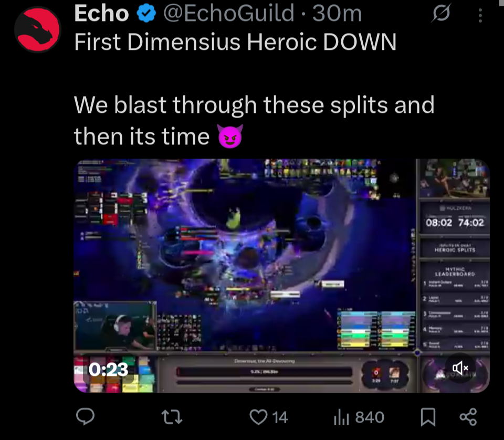Open the Grok slash-circle icon
The width and height of the screenshot is (504, 440).
pos(441,13)
